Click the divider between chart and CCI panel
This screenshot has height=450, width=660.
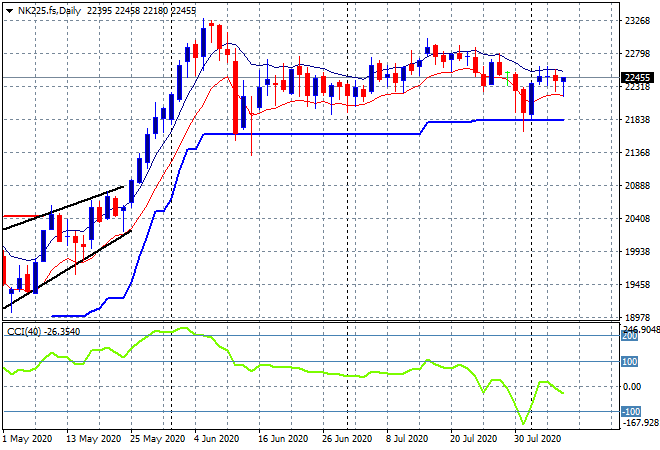click(x=300, y=322)
